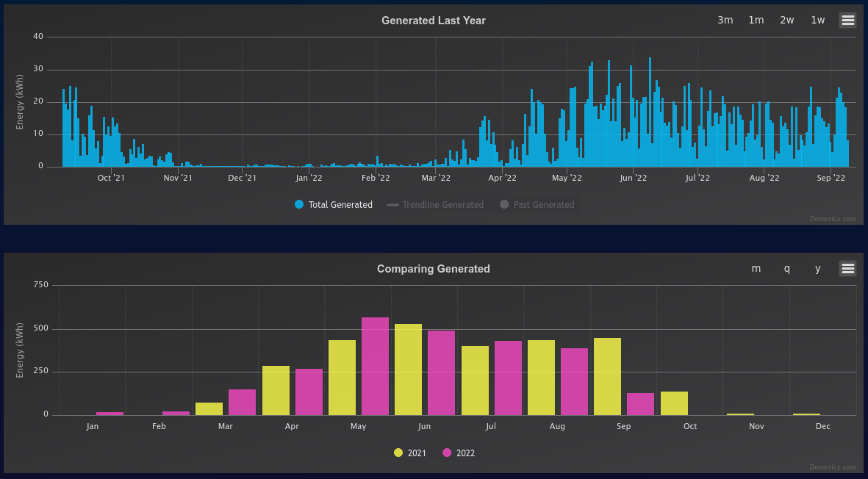The image size is (868, 479).
Task: Click the yellow Sep 2021 bar
Action: pos(607,377)
